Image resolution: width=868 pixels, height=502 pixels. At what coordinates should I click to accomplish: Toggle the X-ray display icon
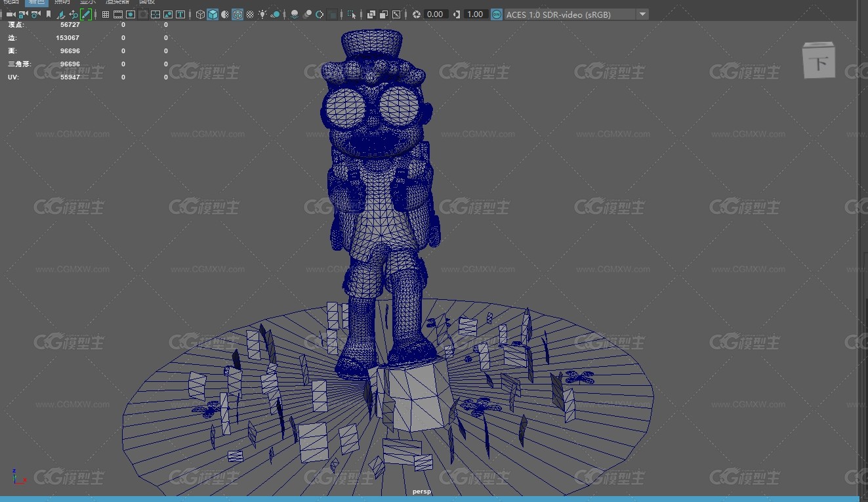pyautogui.click(x=371, y=14)
